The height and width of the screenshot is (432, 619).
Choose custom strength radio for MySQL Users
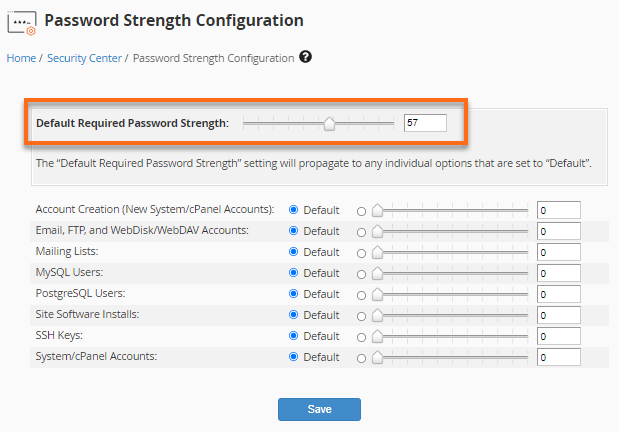(362, 273)
